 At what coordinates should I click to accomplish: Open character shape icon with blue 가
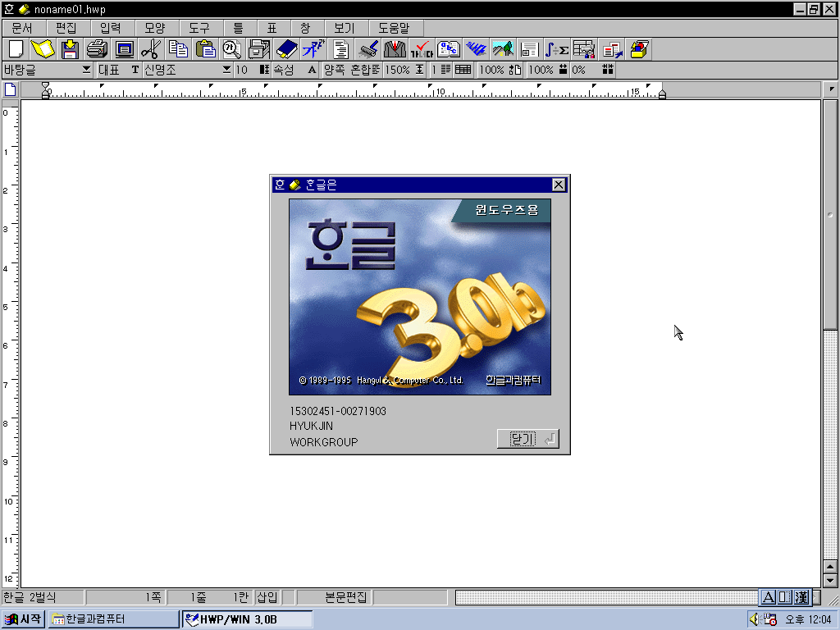click(313, 49)
